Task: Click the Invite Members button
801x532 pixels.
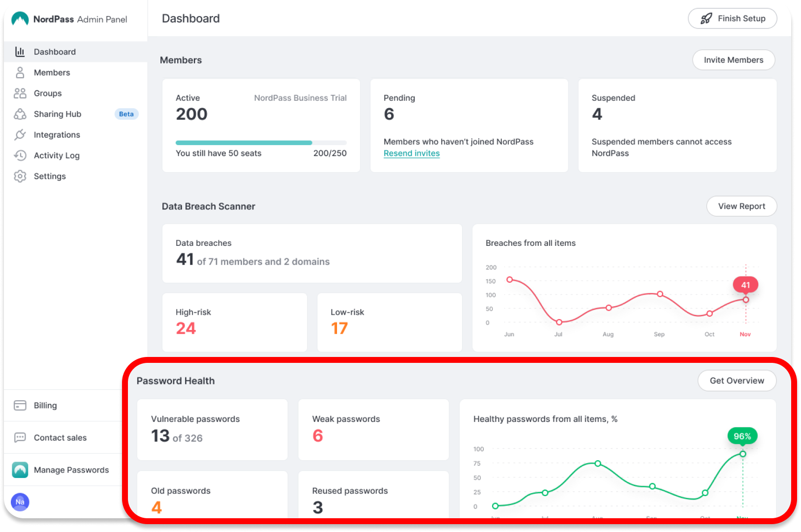Action: click(734, 60)
